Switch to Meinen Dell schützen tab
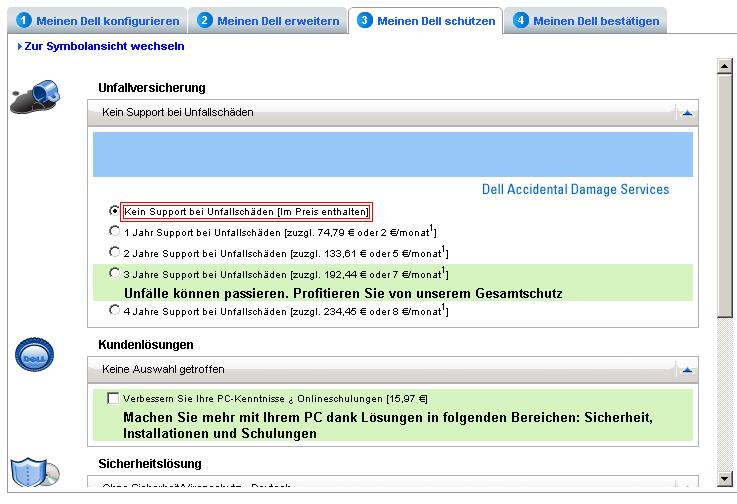The width and height of the screenshot is (737, 504). click(x=425, y=21)
